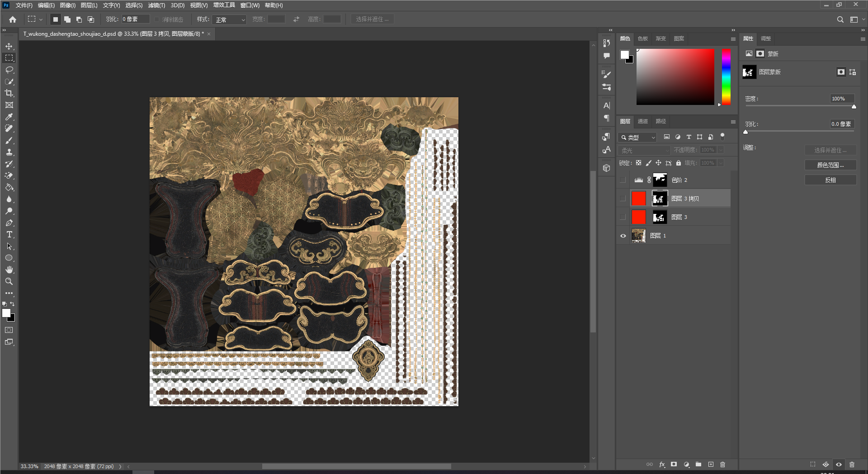The image size is (868, 474).
Task: Hide 图层 1 using its eye icon
Action: pos(623,236)
